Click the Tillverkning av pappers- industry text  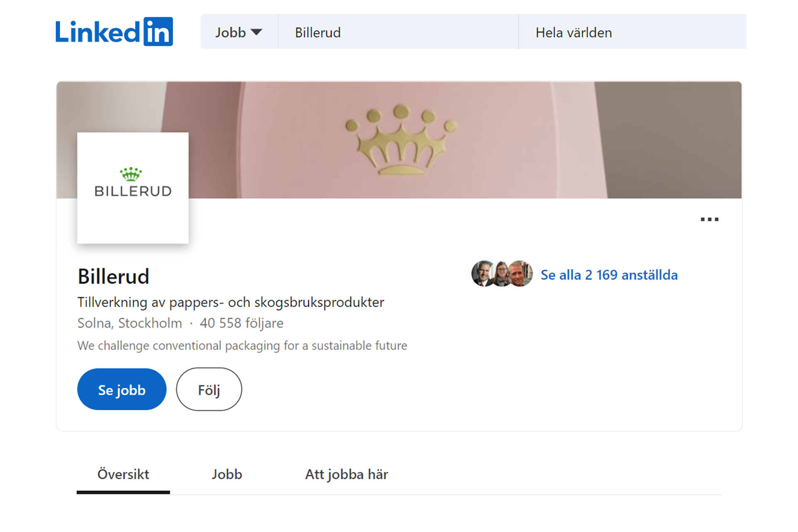(x=231, y=302)
